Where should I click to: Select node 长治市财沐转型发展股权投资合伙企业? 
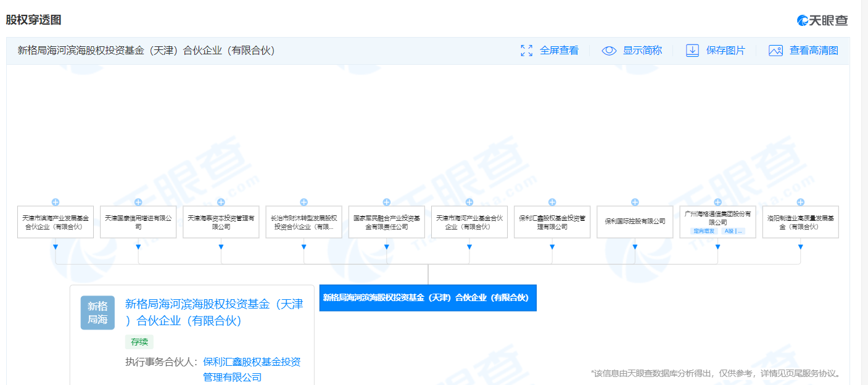pos(304,222)
